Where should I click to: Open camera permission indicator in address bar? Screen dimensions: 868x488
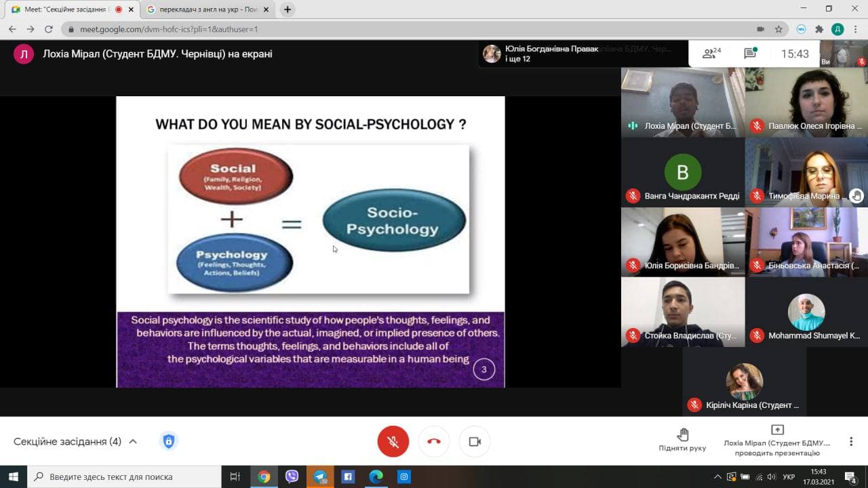coord(760,29)
